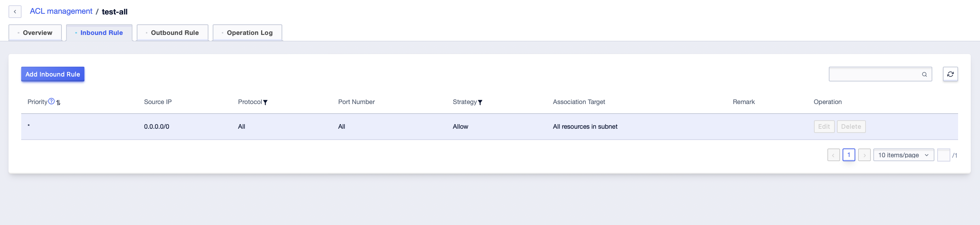This screenshot has width=980, height=225.
Task: Open the Operation Log tab
Action: tap(247, 33)
